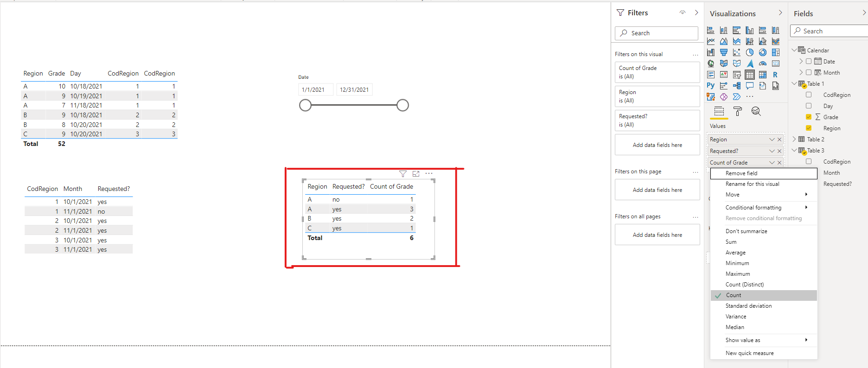
Task: Collapse the Calendar table in Fields
Action: tap(794, 50)
